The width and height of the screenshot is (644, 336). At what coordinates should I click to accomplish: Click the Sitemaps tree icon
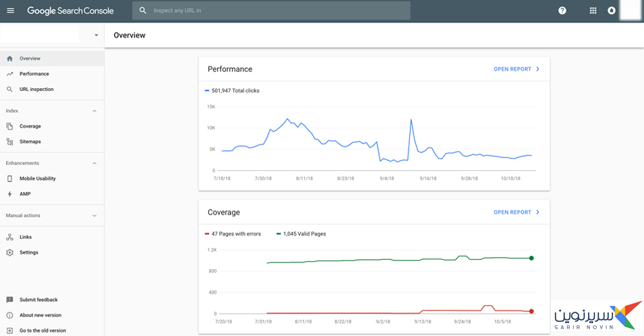(10, 141)
